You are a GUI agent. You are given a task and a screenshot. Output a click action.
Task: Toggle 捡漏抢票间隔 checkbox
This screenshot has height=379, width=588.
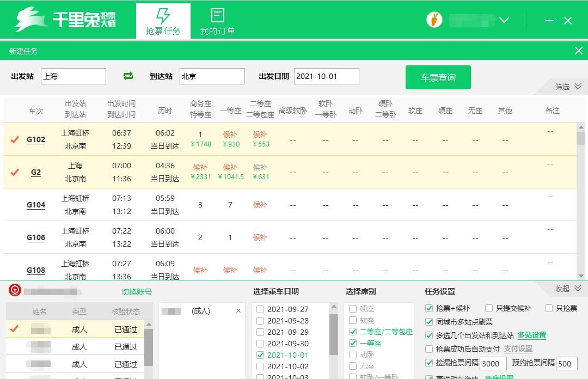click(x=429, y=363)
